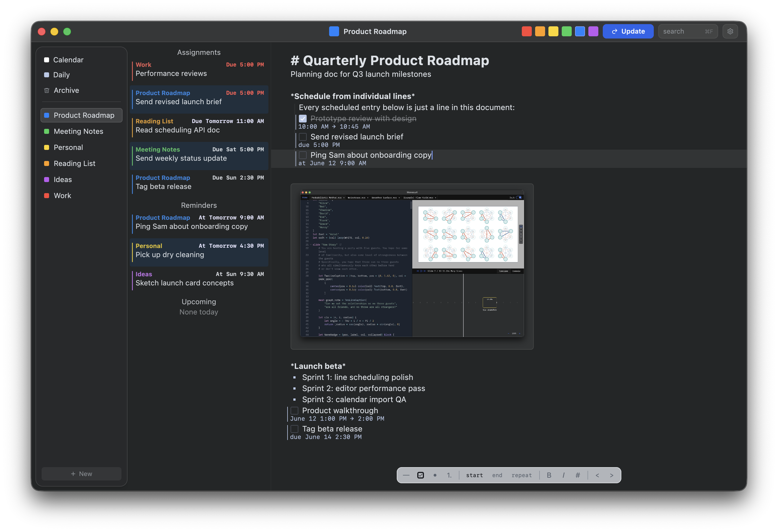
Task: Toggle italic with the I icon
Action: (x=563, y=475)
